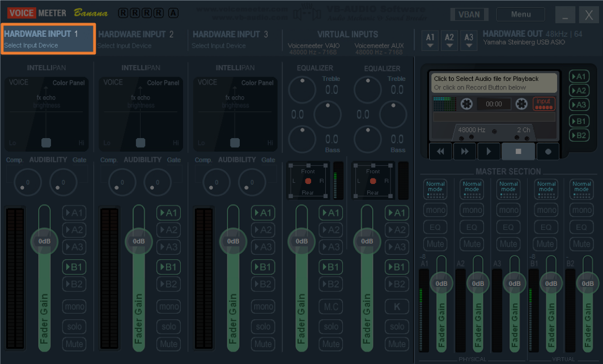Route cassette recorder to B1 bus
The image size is (603, 364).
tap(579, 121)
